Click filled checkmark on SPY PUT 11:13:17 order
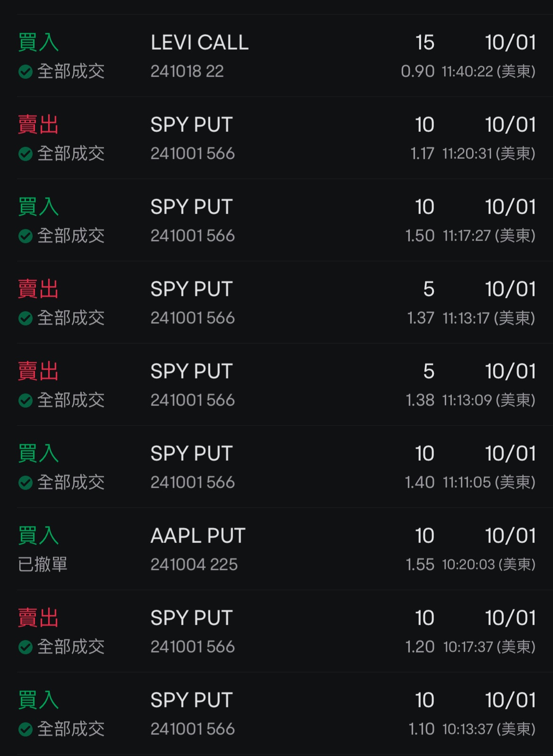This screenshot has width=553, height=756. 26,318
